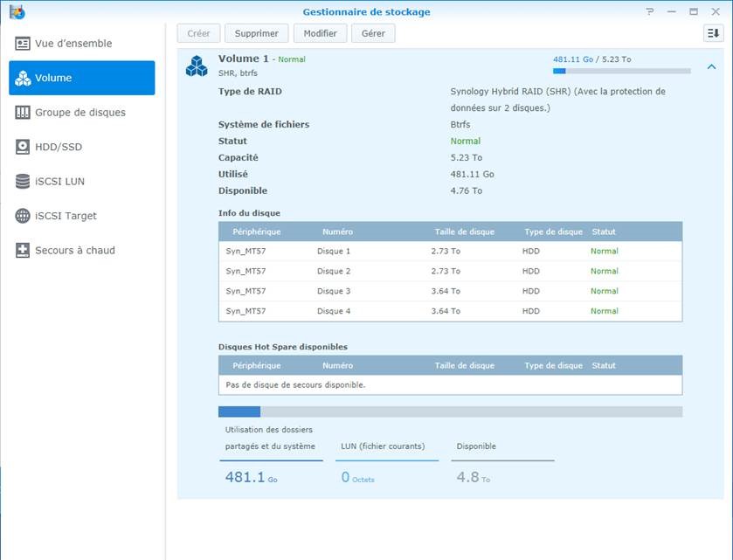Click the Volume 1 cubes icon in panel
733x560 pixels.
[197, 66]
